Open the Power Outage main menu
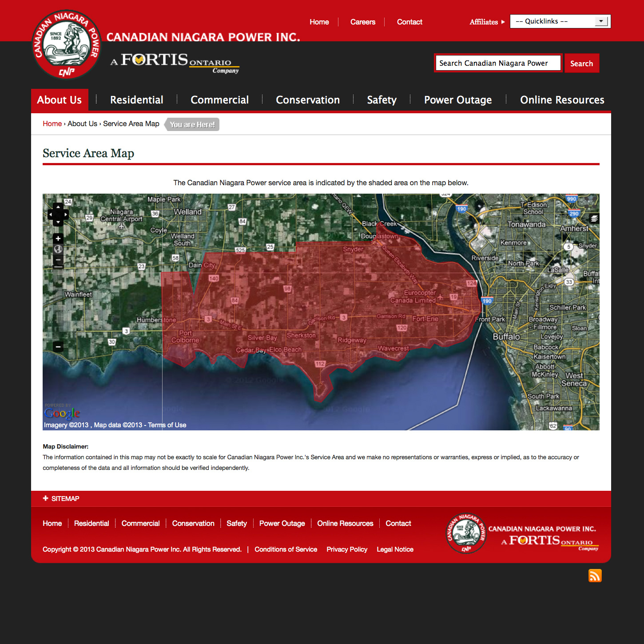644x644 pixels. click(458, 100)
